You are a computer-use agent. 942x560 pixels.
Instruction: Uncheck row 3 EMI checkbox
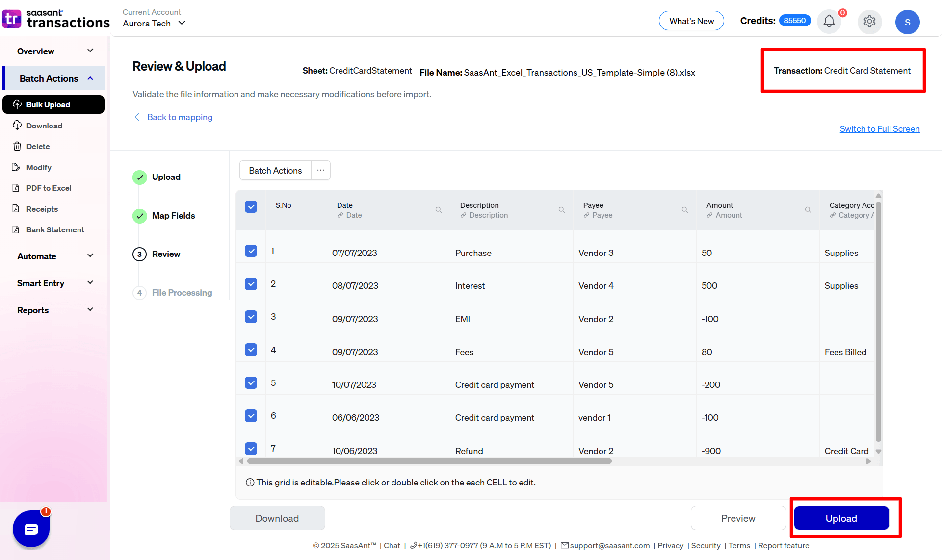coord(251,317)
